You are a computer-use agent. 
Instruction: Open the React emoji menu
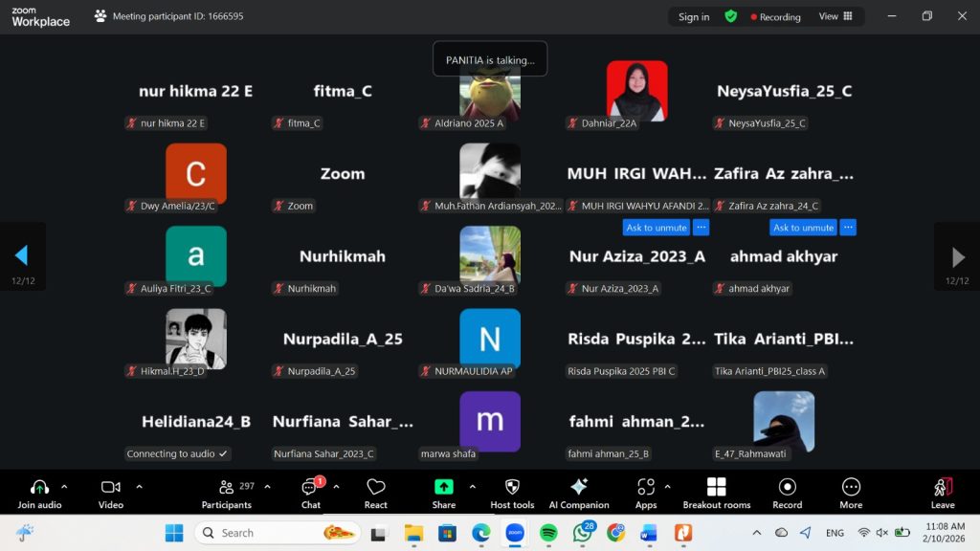click(x=376, y=492)
